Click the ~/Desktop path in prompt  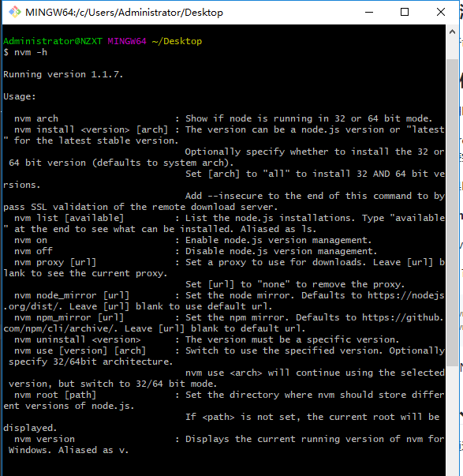(177, 41)
